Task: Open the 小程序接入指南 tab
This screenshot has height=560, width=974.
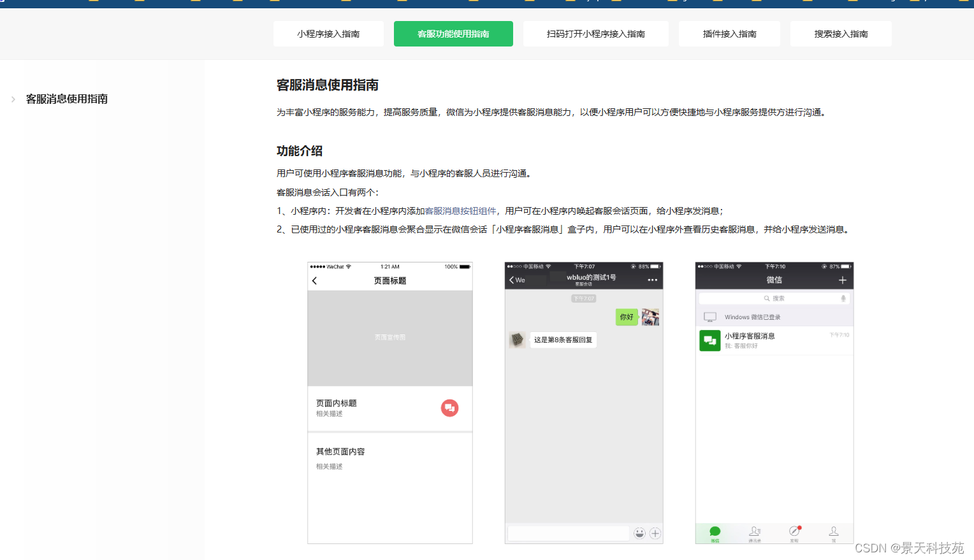Action: pos(328,34)
